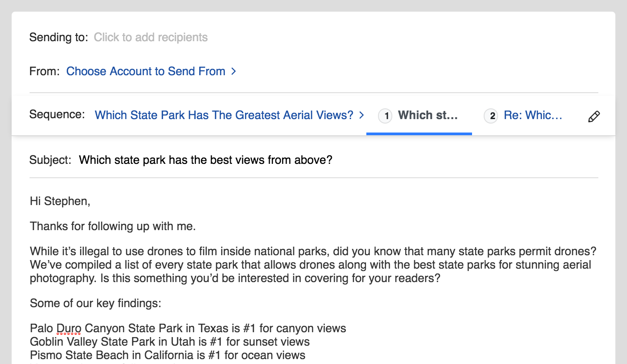627x364 pixels.
Task: Click into the Subject line text
Action: click(x=206, y=160)
